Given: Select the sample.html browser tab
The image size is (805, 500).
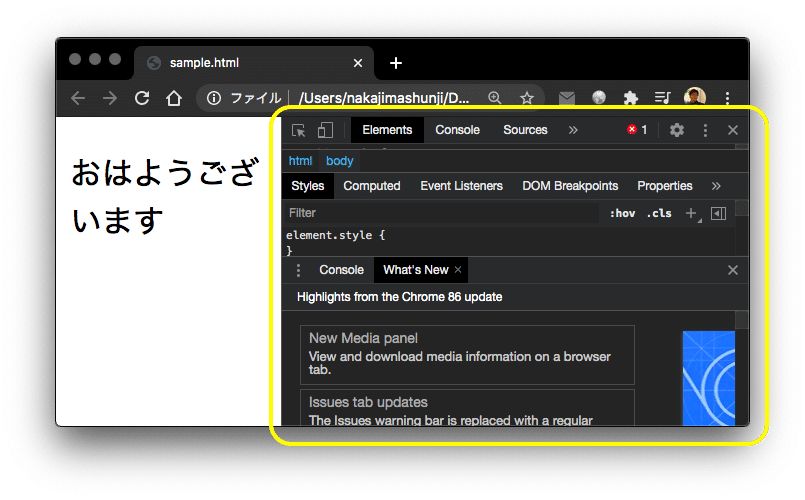Looking at the screenshot, I should point(254,63).
